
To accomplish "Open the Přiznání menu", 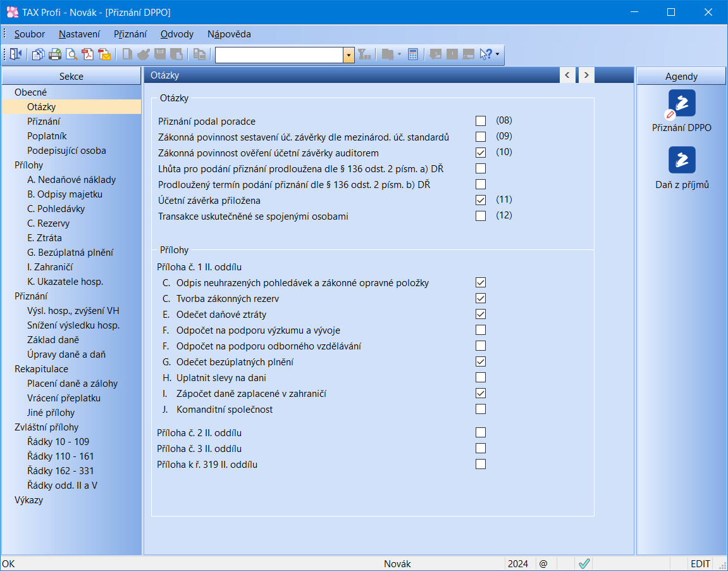I will click(130, 34).
